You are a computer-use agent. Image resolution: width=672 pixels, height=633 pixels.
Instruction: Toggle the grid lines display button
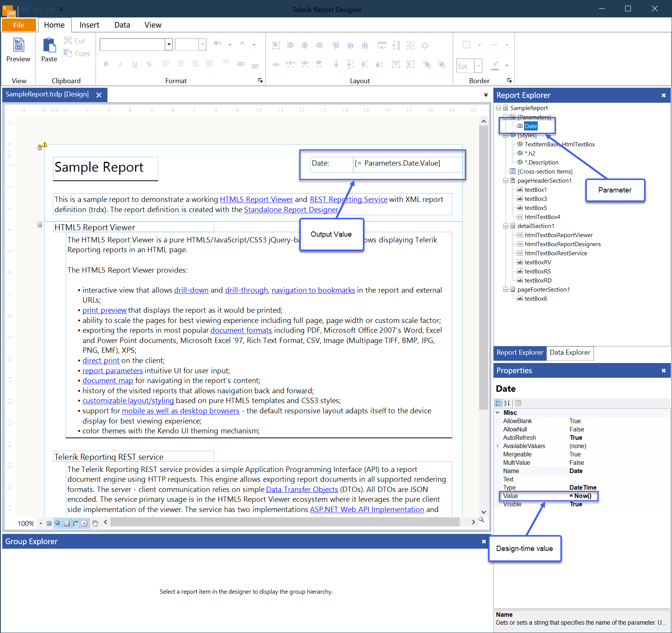[x=49, y=523]
